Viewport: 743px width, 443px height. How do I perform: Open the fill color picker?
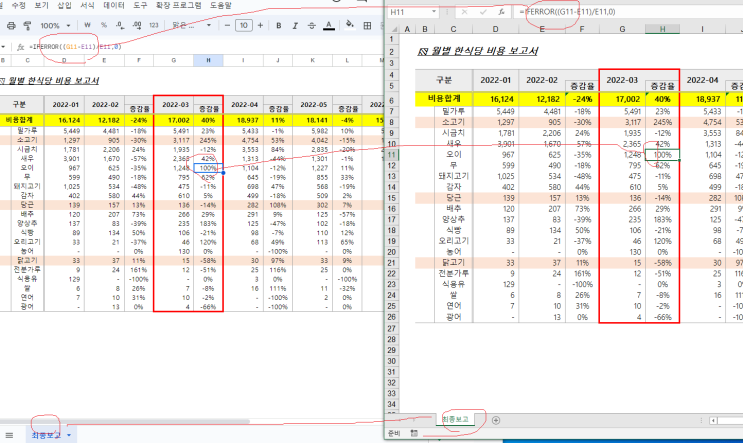[350, 25]
